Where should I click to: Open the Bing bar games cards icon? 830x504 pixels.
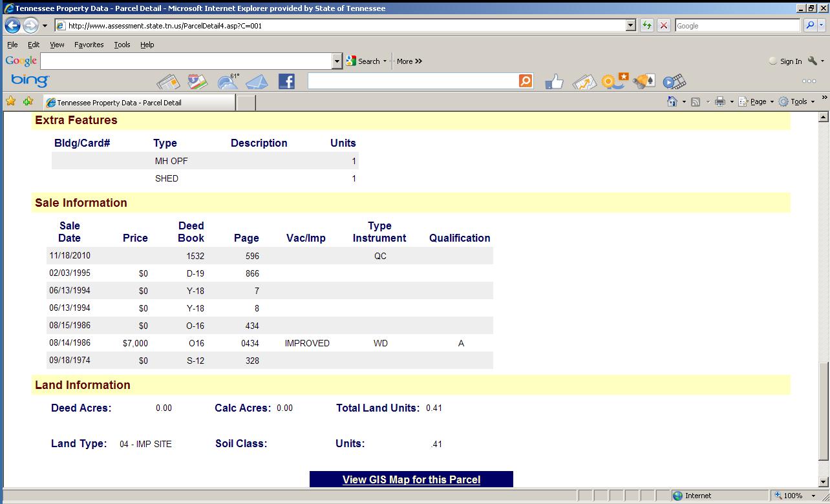click(x=644, y=81)
